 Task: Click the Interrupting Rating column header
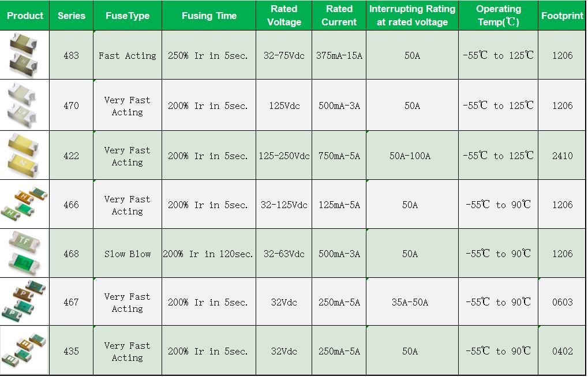412,16
